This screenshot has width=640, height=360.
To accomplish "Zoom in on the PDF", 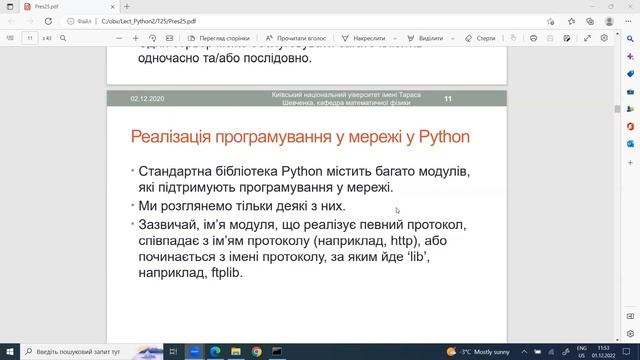I will tap(136, 38).
